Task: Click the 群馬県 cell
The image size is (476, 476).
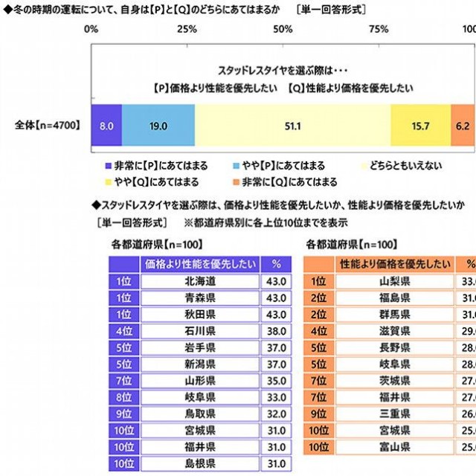Action: pyautogui.click(x=395, y=315)
